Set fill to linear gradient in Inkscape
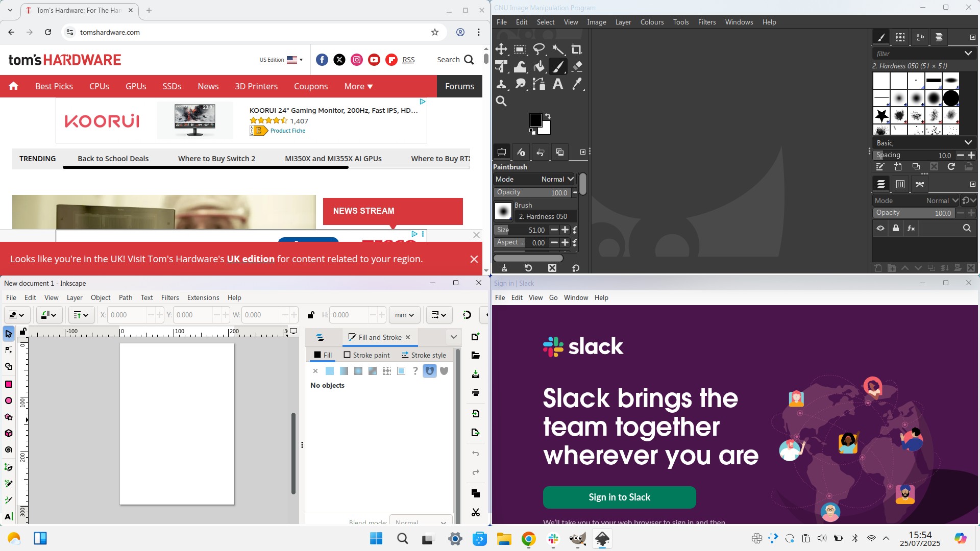This screenshot has width=980, height=551. [x=344, y=371]
